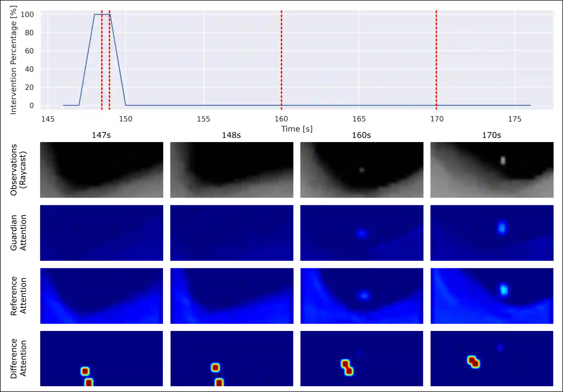The image size is (563, 392).
Task: Select the grayscale frame under 160s
Action: [362, 170]
